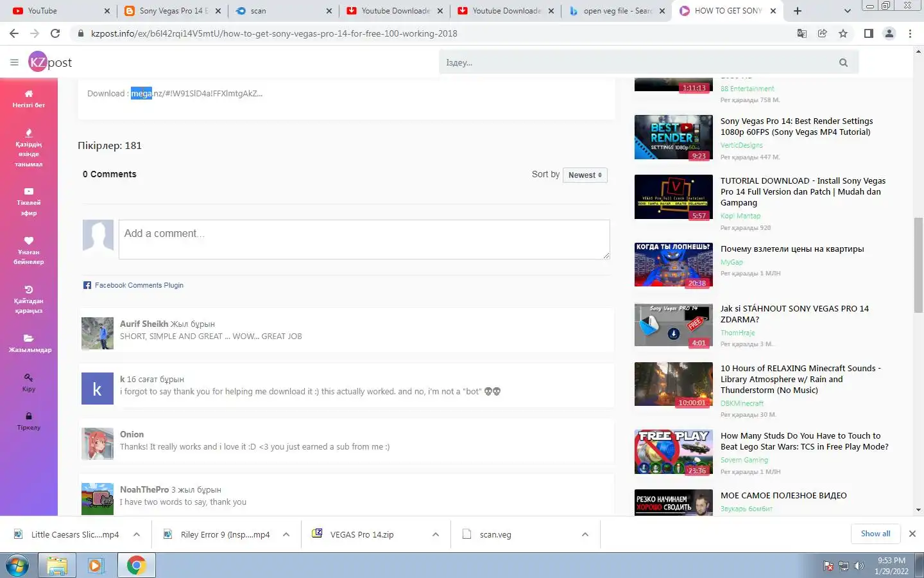Open Sort by Newest dropdown
This screenshot has width=924, height=578.
(585, 175)
